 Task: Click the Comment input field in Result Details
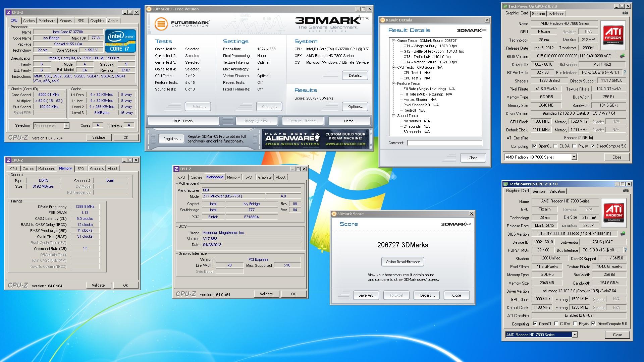444,143
